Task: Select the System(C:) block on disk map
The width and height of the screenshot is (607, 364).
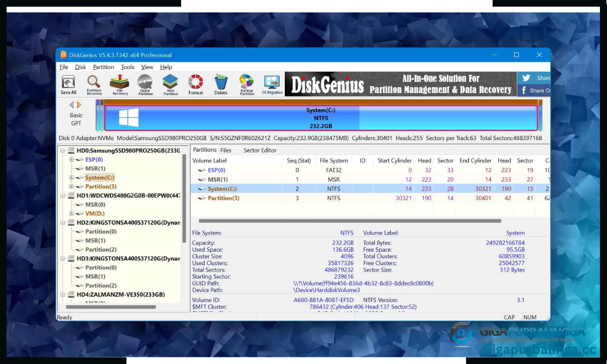Action: click(321, 118)
